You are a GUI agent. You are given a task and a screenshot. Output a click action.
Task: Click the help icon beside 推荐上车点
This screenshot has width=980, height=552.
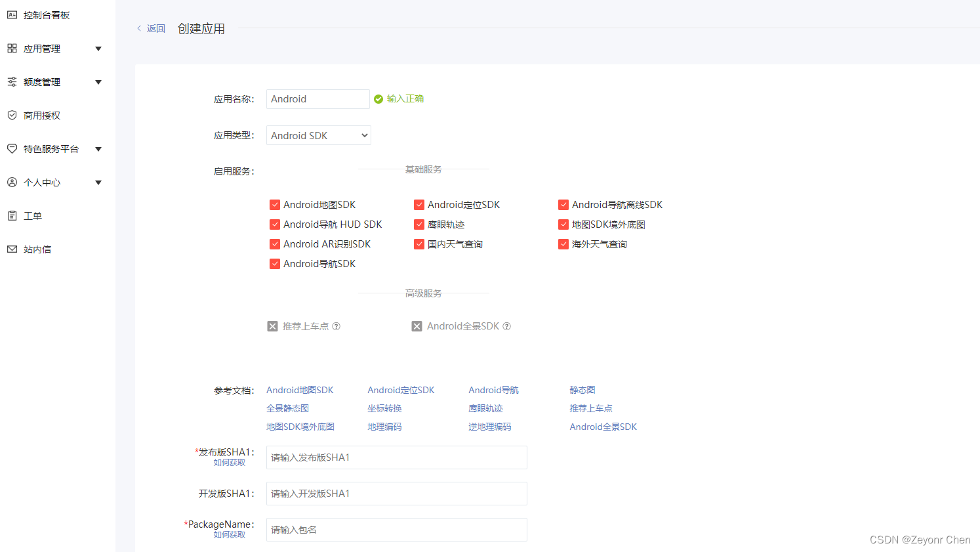337,326
